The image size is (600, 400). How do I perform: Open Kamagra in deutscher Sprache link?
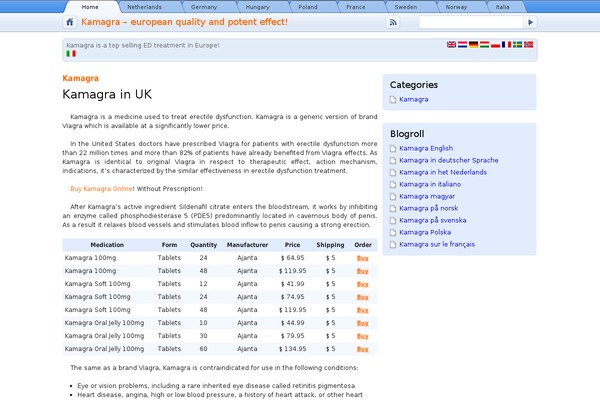pos(448,160)
